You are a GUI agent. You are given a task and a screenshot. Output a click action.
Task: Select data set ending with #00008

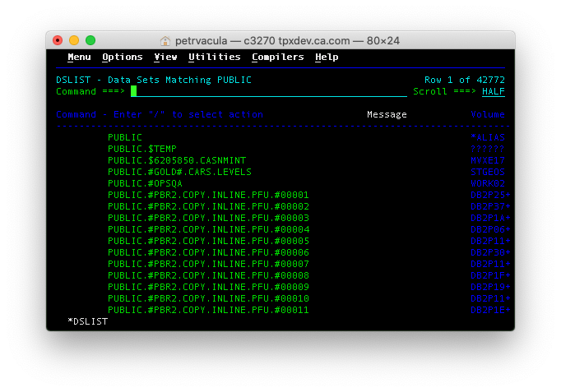pyautogui.click(x=209, y=275)
